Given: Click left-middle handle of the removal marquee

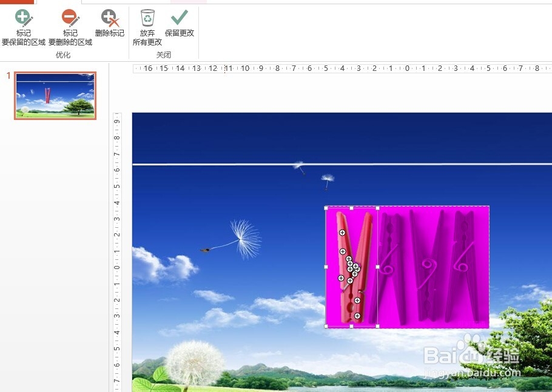Looking at the screenshot, I should coord(326,267).
